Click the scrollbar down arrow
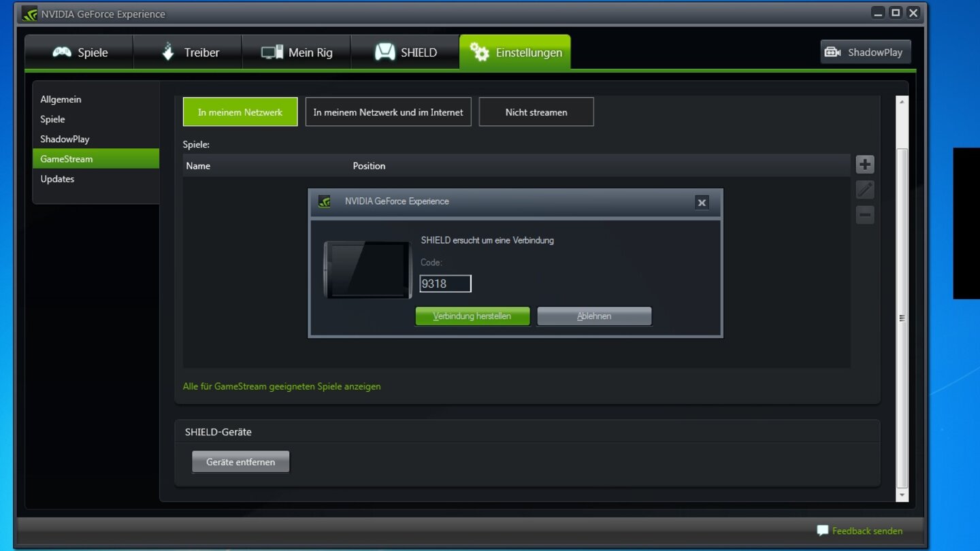Screen dimensions: 980x551 click(x=902, y=495)
